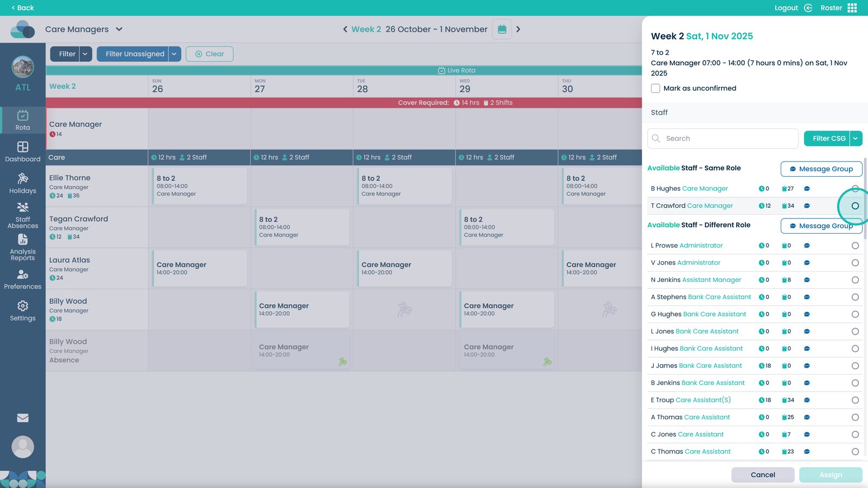Select T Crawford radio button

click(855, 206)
